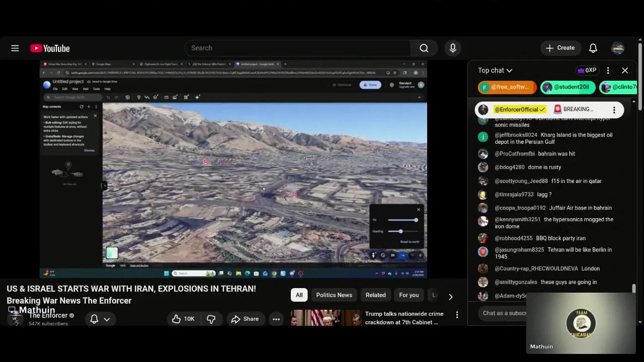Select the For you chip
The image size is (644, 362).
pos(409,295)
